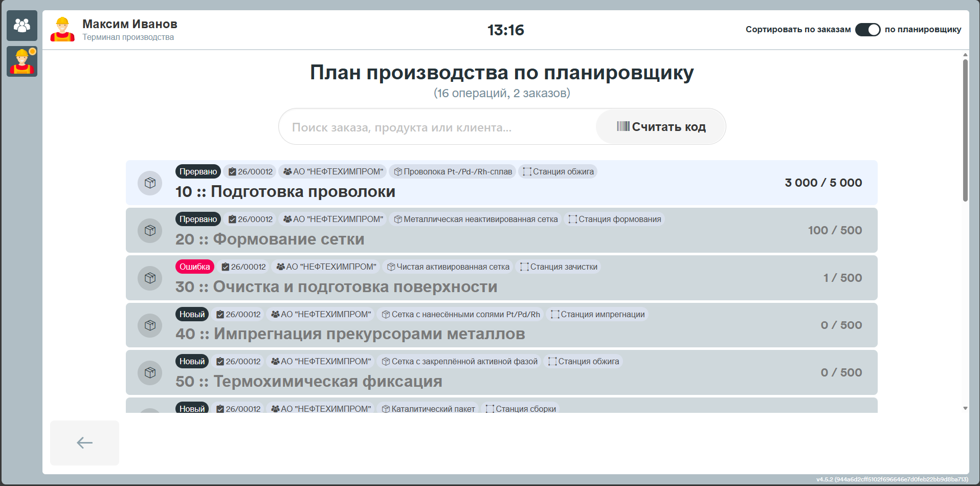Open operation 30 :: Очистка и подготовка поверхности

pyautogui.click(x=502, y=278)
